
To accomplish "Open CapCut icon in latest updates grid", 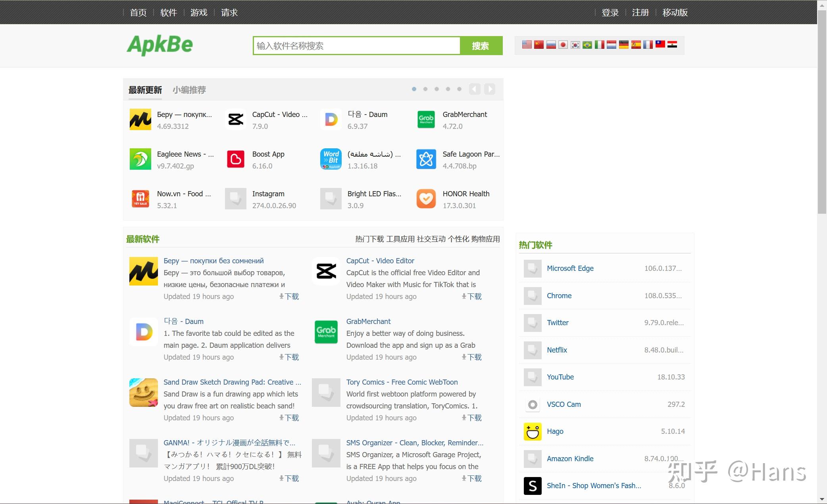I will pos(236,119).
